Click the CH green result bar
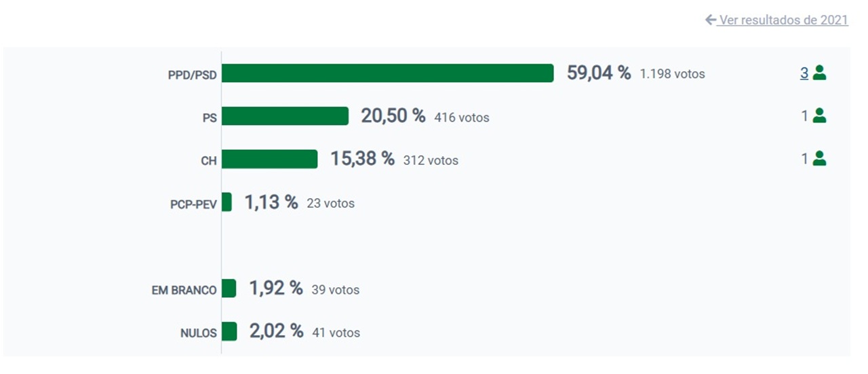 [269, 159]
